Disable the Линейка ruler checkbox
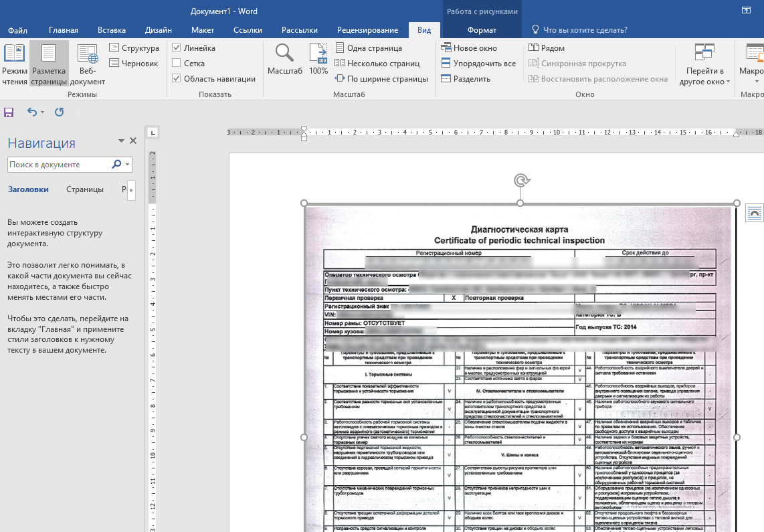Screen dimensions: 764x532 coord(177,48)
